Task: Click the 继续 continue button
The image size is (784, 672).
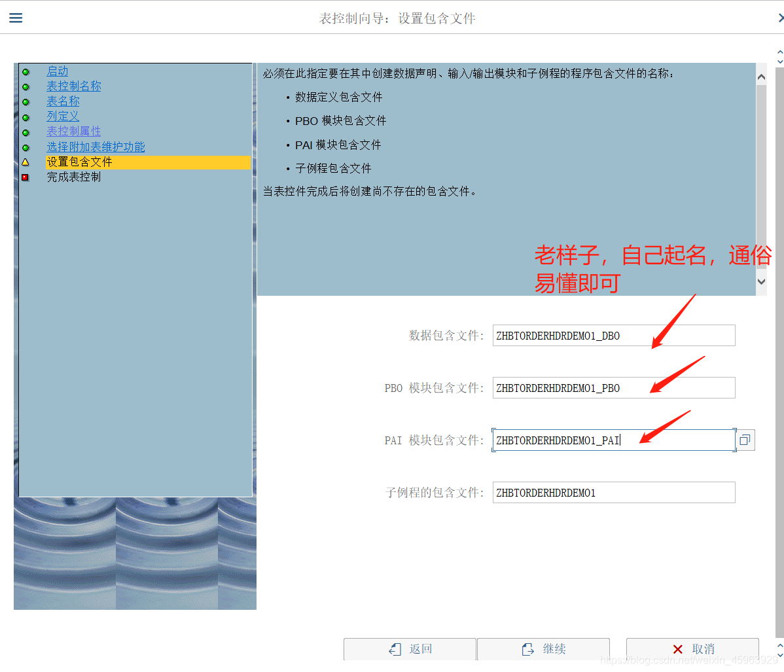Action: 544,649
